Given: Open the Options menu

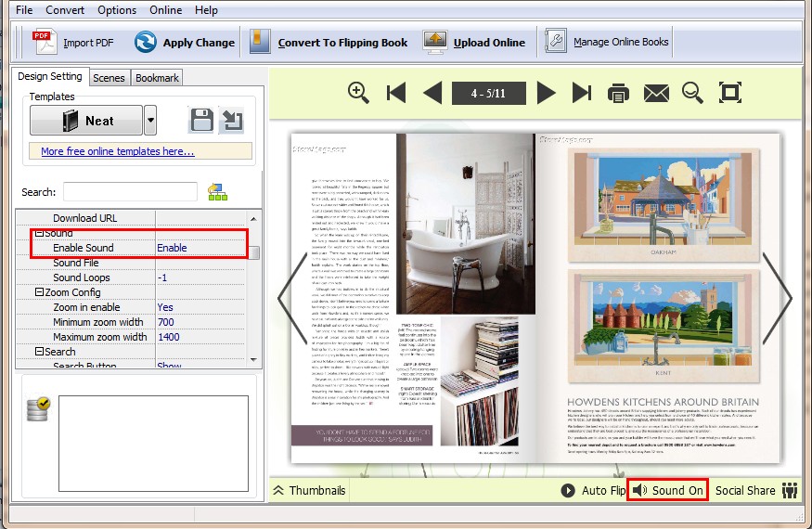Looking at the screenshot, I should click(x=117, y=10).
